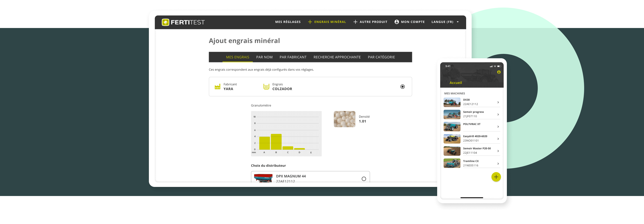The image size is (644, 224).
Task: Click the plus icon beside Autre Produit
Action: [x=355, y=22]
